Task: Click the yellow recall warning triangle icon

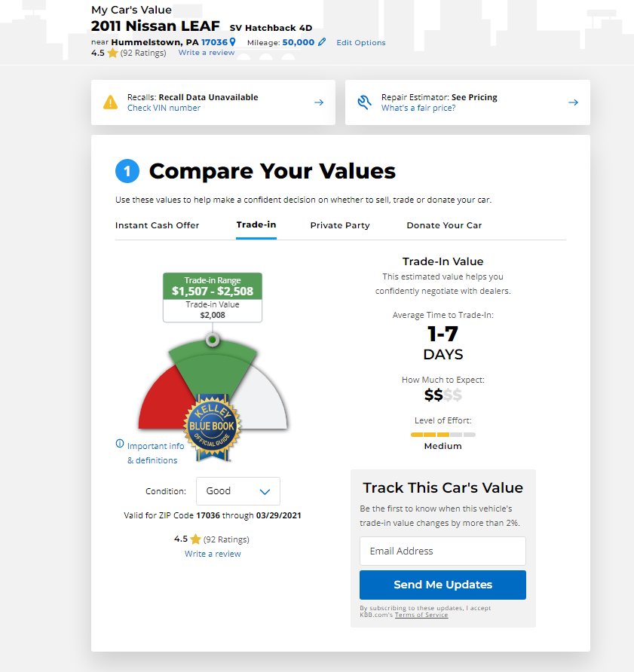Action: click(110, 102)
